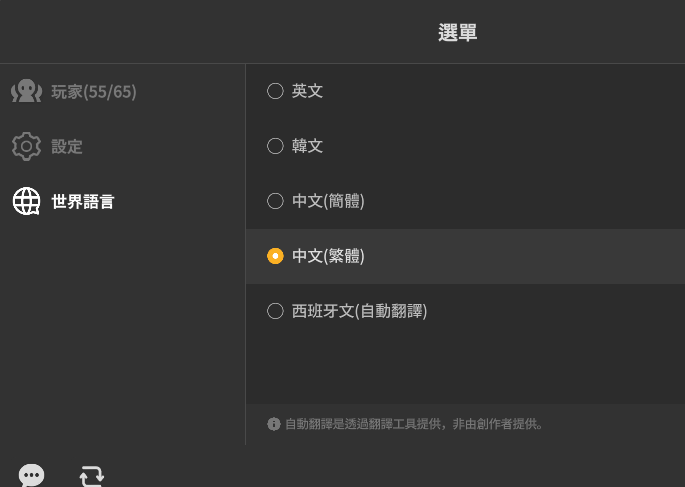Click the info icon beside translation notice
The image size is (685, 487).
274,424
